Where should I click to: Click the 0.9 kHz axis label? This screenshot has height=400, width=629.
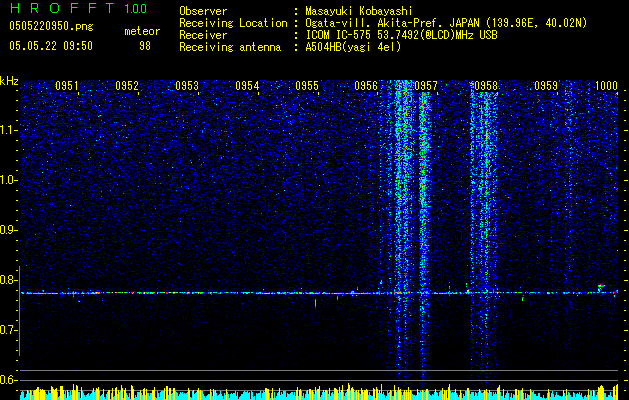tap(8, 230)
